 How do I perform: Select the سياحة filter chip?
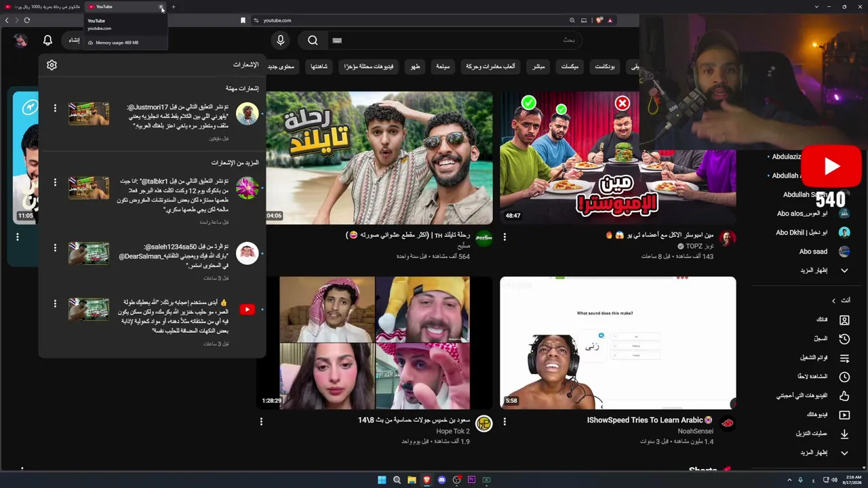click(443, 66)
